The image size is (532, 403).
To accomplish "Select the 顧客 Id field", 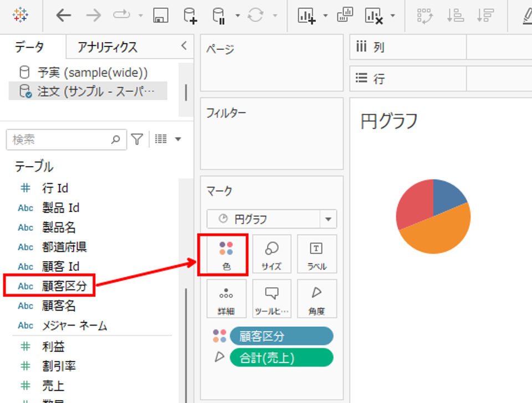I will 60,266.
